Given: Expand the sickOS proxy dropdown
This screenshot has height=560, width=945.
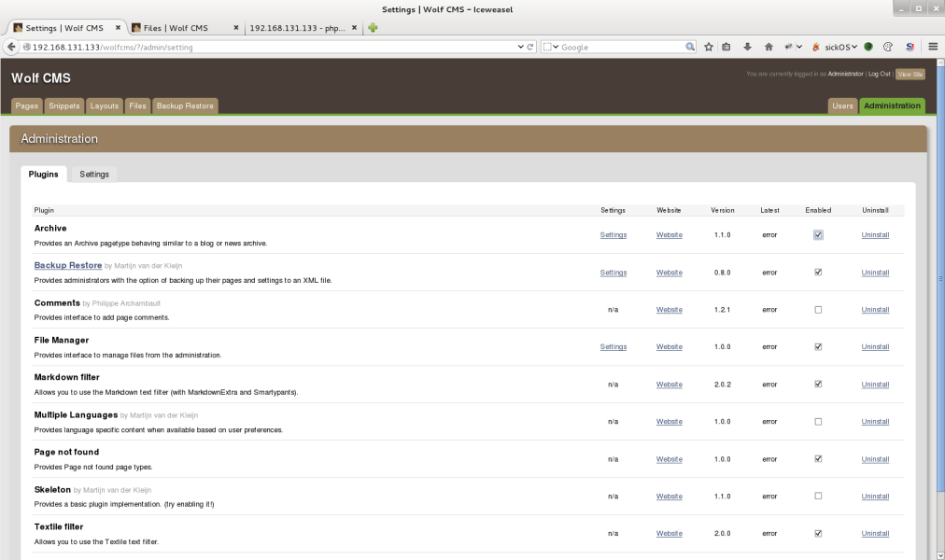Looking at the screenshot, I should 854,47.
